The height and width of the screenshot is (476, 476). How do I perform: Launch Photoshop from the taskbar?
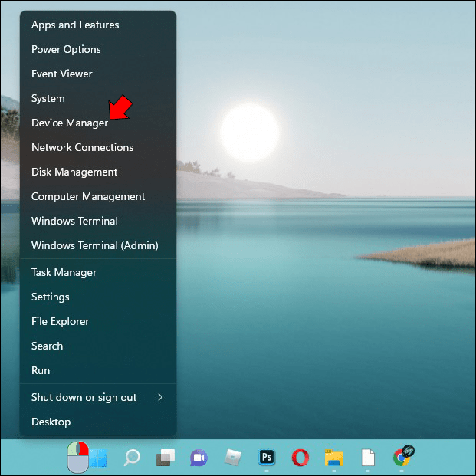click(267, 457)
